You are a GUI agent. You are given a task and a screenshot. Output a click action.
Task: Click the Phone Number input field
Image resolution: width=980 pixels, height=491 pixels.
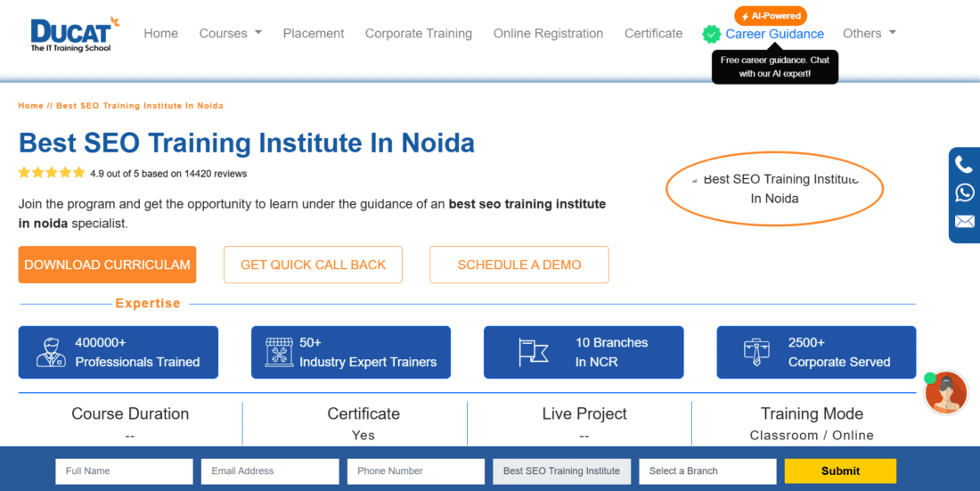pos(416,471)
